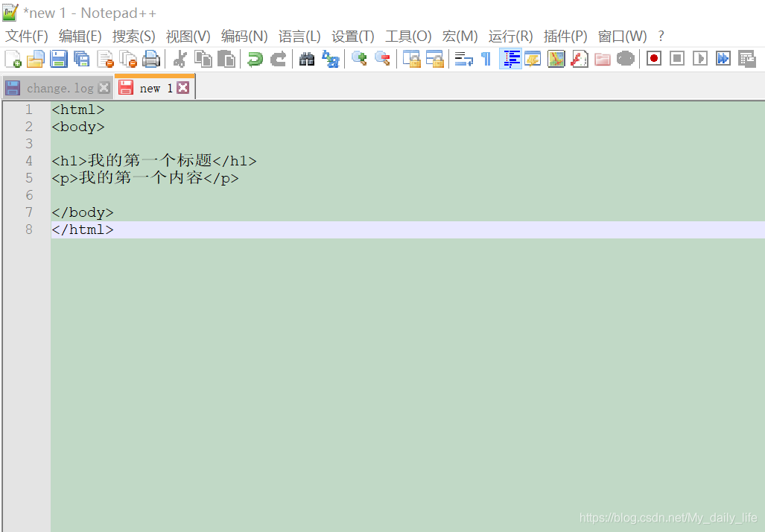
Task: Click line number 4 in the margin
Action: tap(28, 160)
